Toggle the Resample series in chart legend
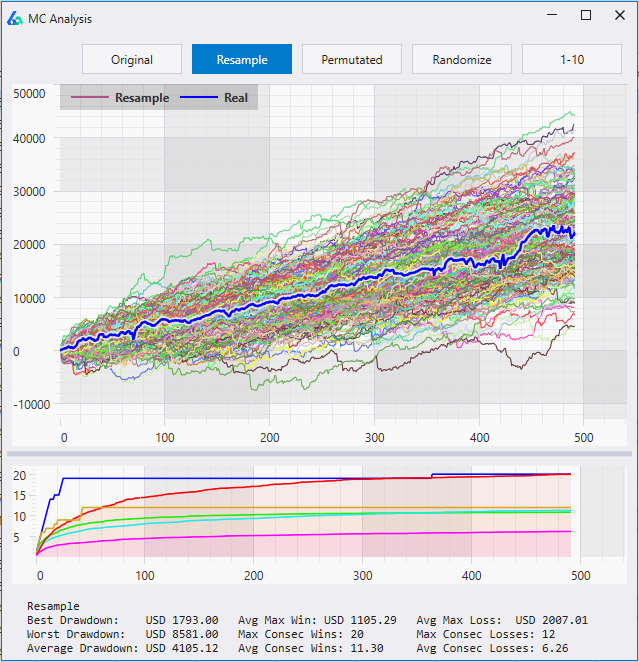 coord(141,98)
